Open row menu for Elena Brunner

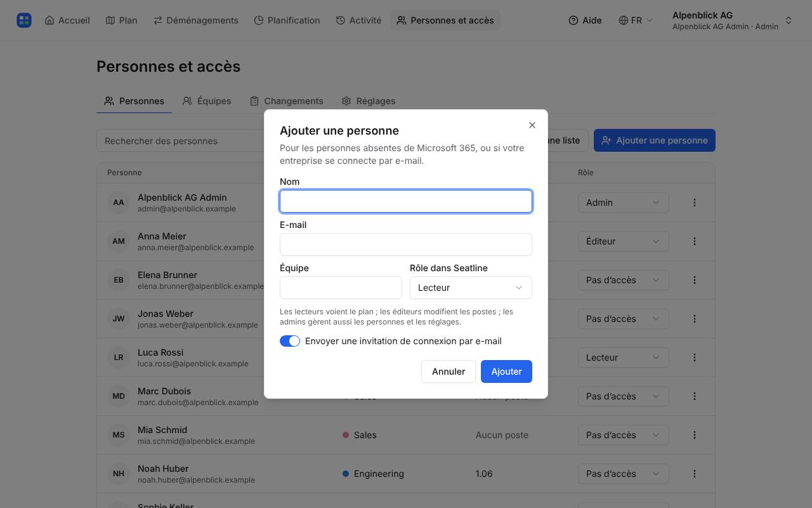(695, 280)
